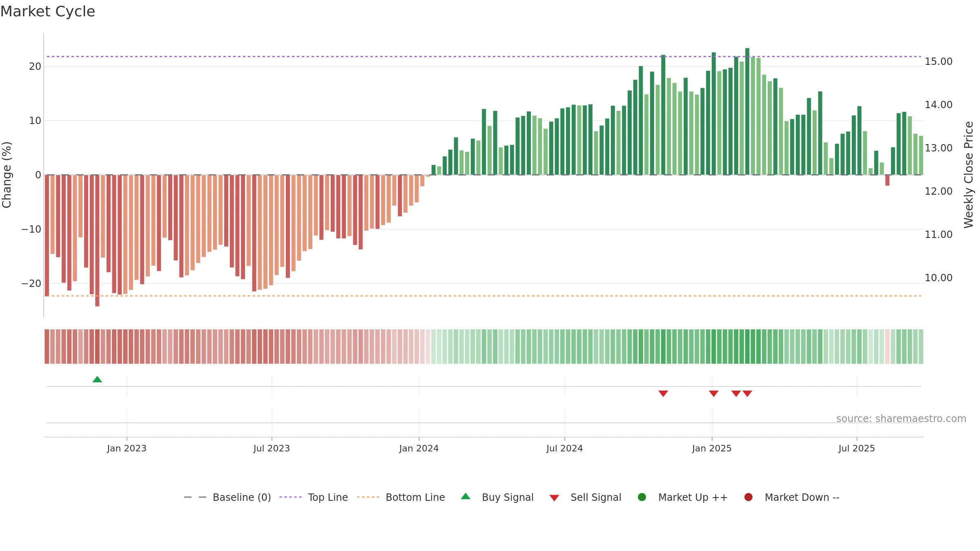Click the −10 tick on the left axis
980x551 pixels.
point(31,229)
